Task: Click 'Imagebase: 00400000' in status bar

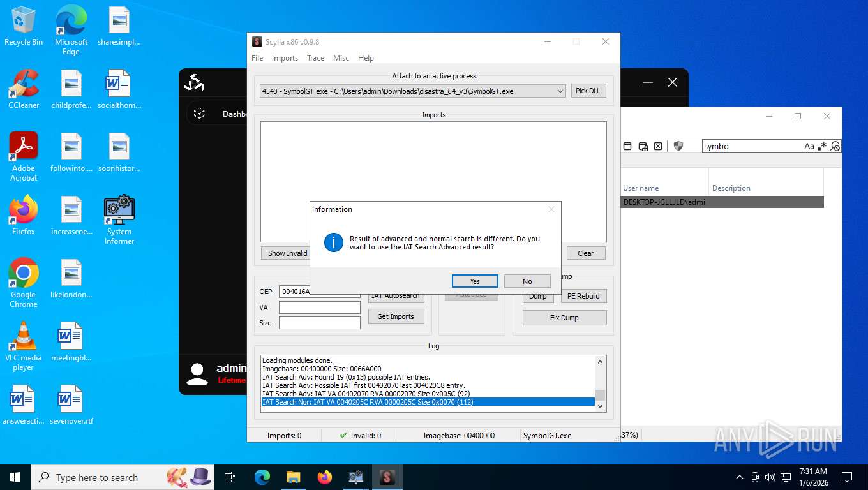Action: [x=459, y=436]
